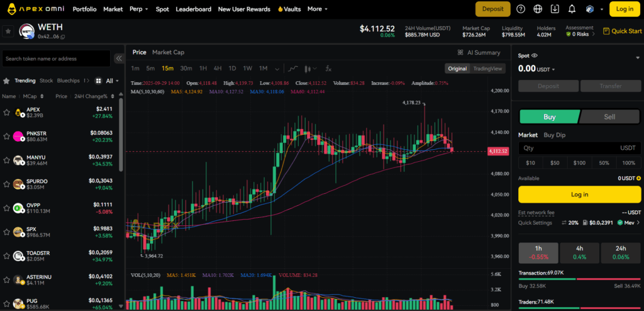The image size is (644, 311).
Task: Click the search token name field
Action: (57, 59)
